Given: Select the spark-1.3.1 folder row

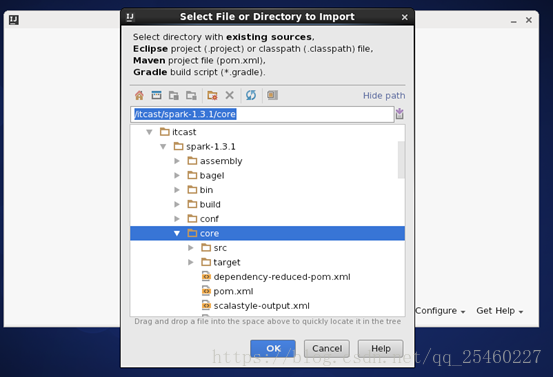Looking at the screenshot, I should point(267,147).
